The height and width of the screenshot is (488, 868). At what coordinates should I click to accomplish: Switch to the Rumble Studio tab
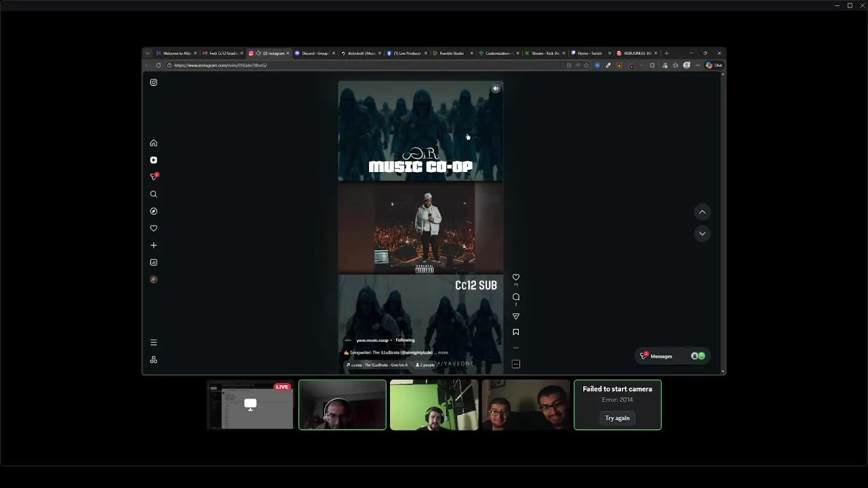click(x=452, y=53)
